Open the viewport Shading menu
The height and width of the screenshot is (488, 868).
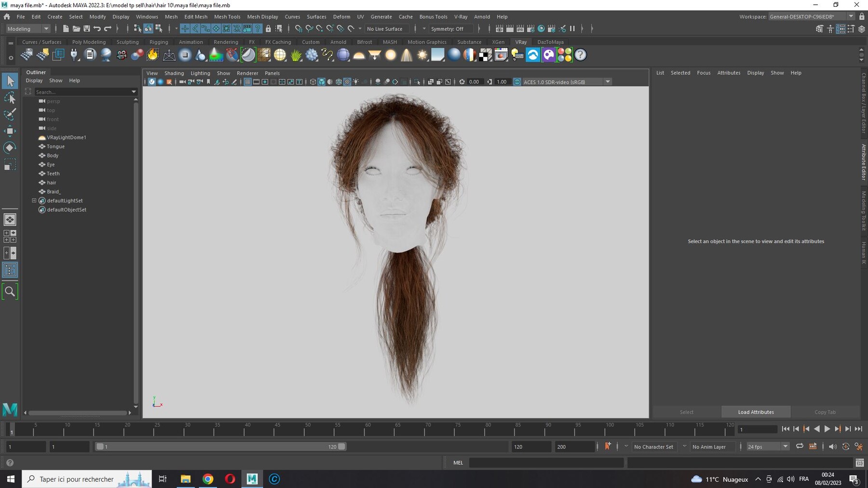pos(174,73)
